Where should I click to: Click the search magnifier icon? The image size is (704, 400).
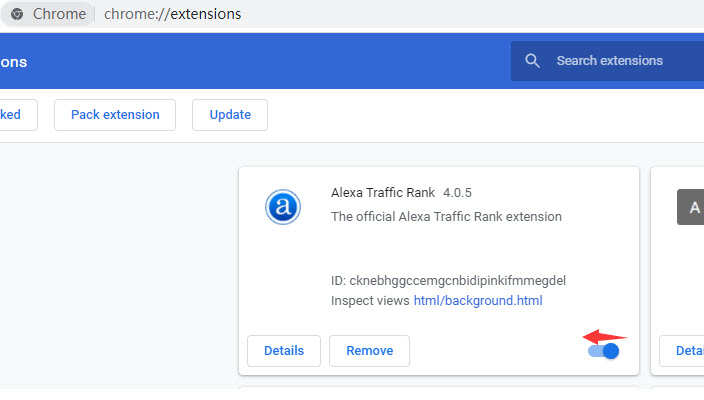pyautogui.click(x=532, y=61)
